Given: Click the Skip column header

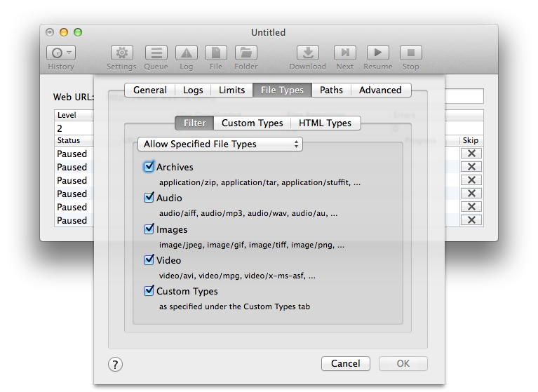Looking at the screenshot, I should [470, 140].
